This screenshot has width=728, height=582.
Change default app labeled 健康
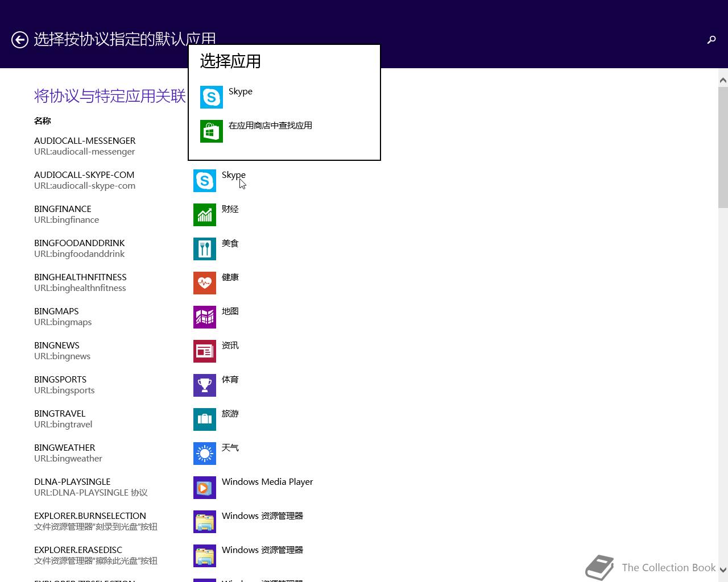click(230, 277)
